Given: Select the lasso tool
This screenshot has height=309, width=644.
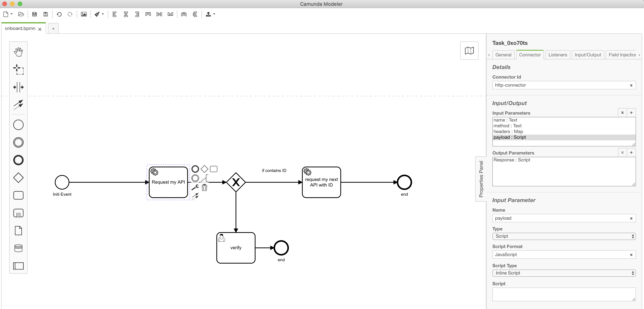Looking at the screenshot, I should click(18, 69).
